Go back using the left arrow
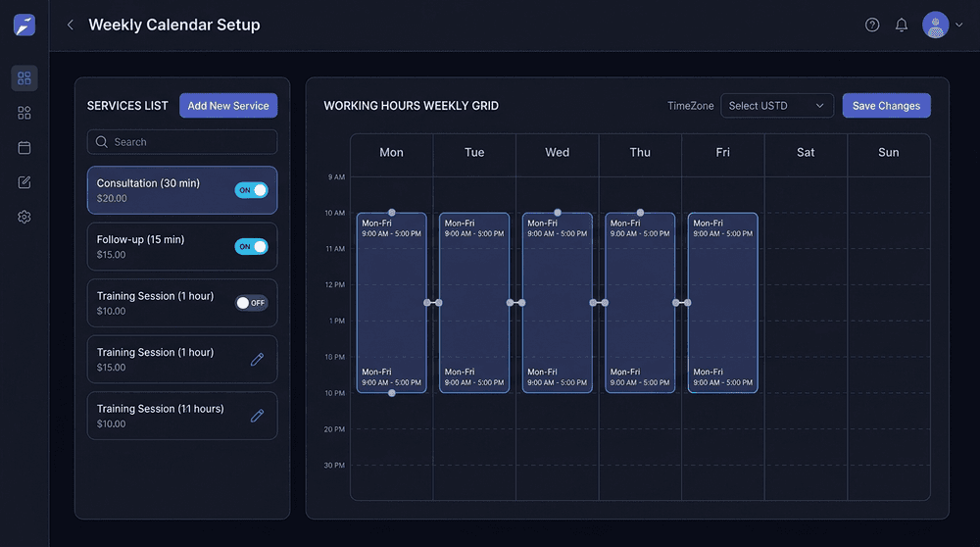Image resolution: width=980 pixels, height=547 pixels. (x=70, y=25)
